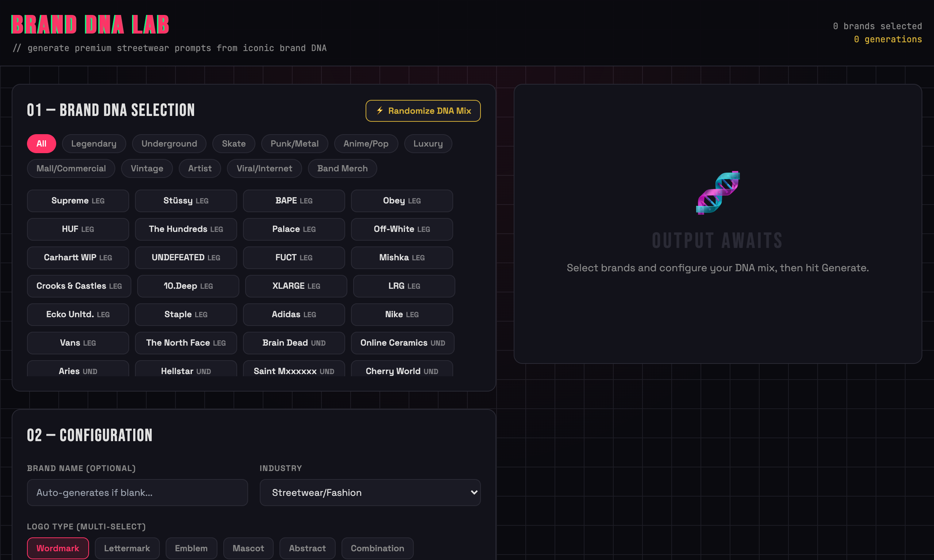
Task: Choose the Artist category filter
Action: (200, 168)
